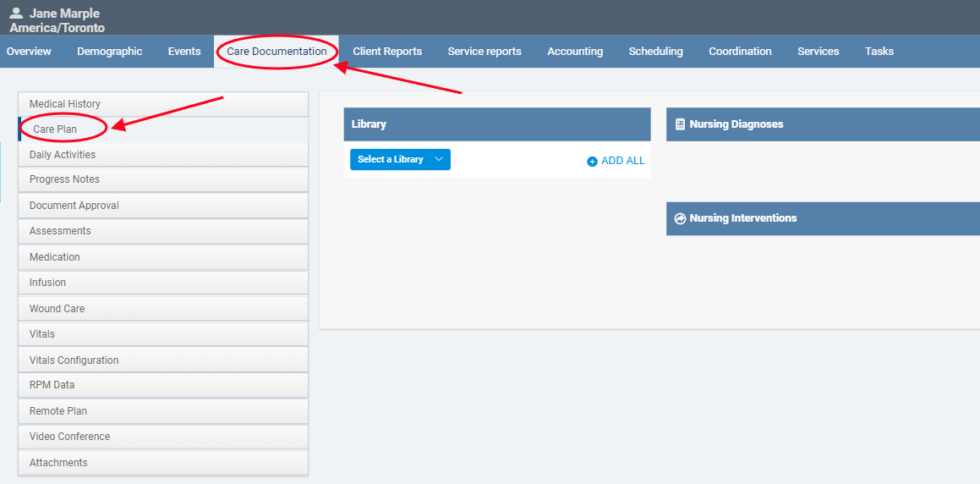
Task: Click the Nursing Diagnoses clipboard icon
Action: (680, 124)
